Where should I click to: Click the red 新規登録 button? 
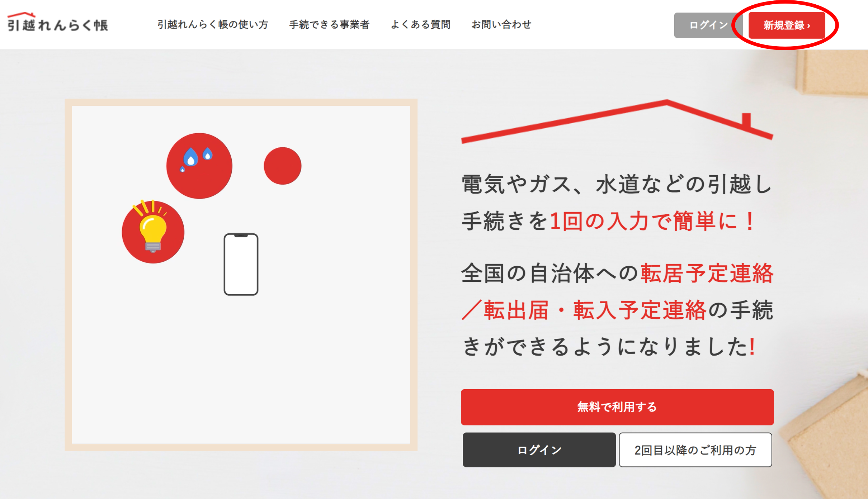point(787,25)
